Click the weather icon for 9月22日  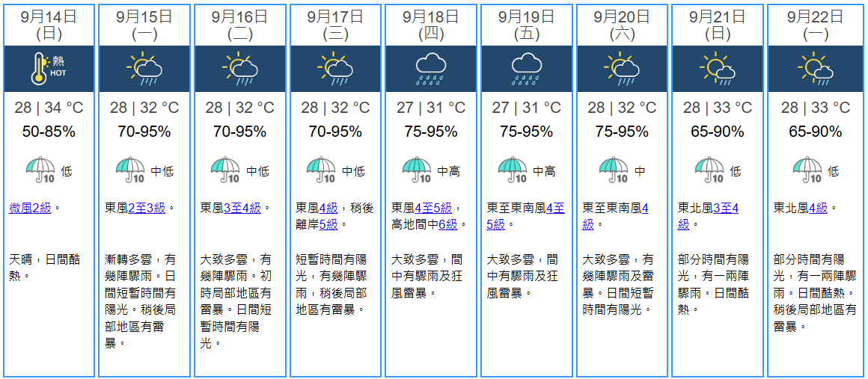pos(813,69)
